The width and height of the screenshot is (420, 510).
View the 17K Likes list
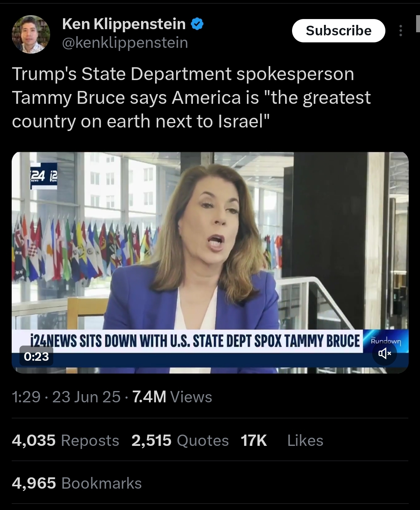pos(282,440)
